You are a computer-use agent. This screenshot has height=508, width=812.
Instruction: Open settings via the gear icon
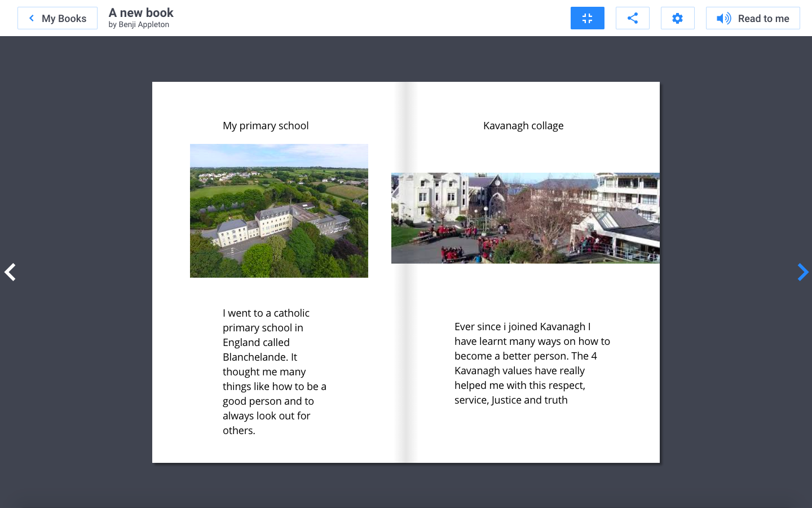(677, 18)
